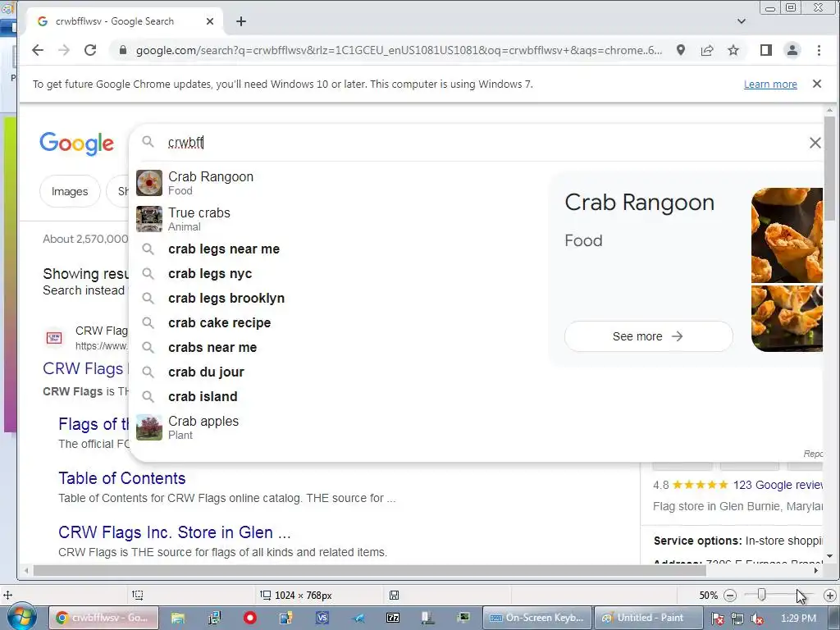
Task: Click the forward navigation arrow
Action: coord(64,50)
